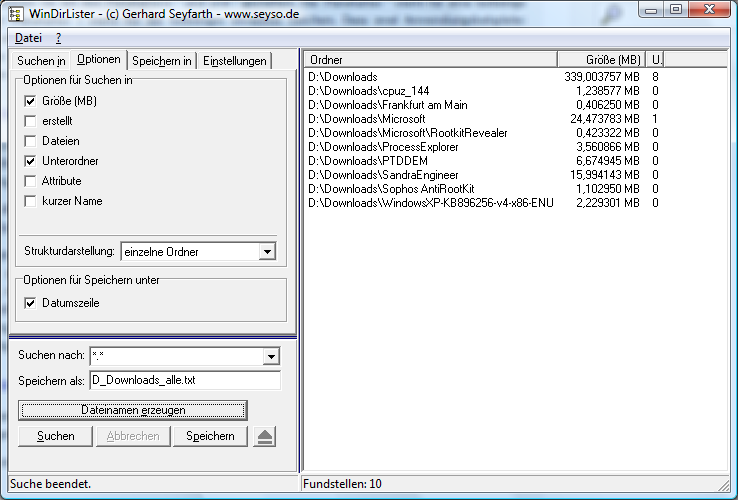
Task: Switch to the Speichern in tab
Action: [x=162, y=61]
